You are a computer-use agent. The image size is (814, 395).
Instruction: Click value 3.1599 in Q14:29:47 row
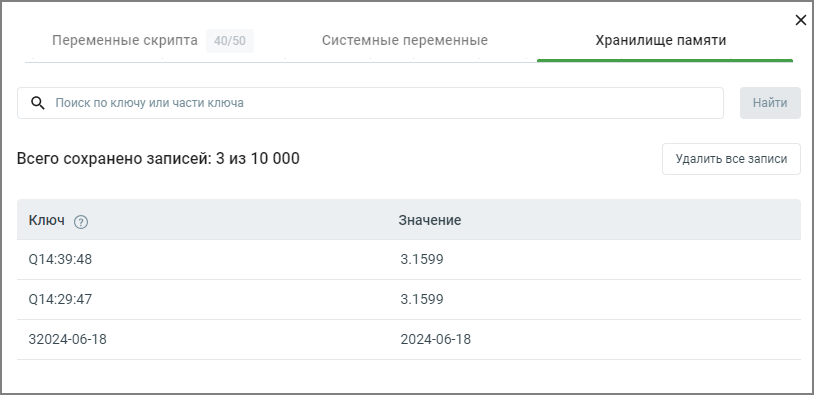422,299
